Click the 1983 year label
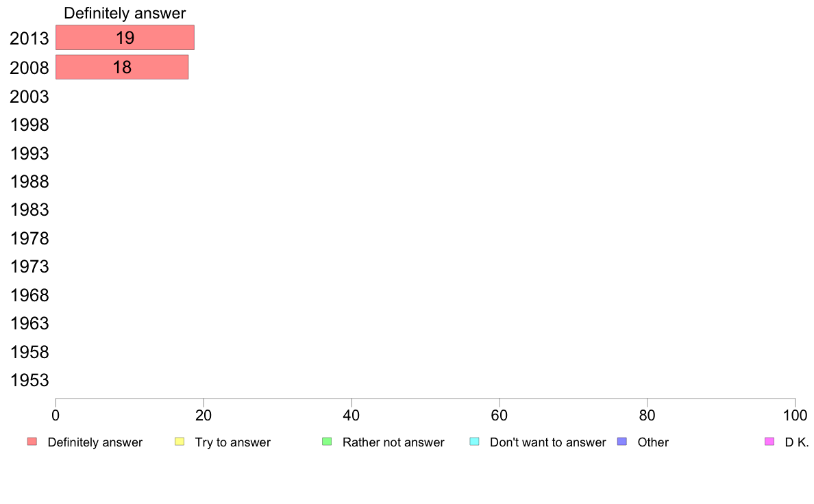814x504 pixels. [29, 210]
